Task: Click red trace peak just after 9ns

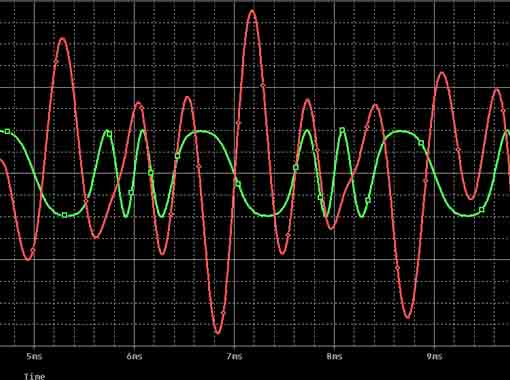Action: [x=442, y=74]
